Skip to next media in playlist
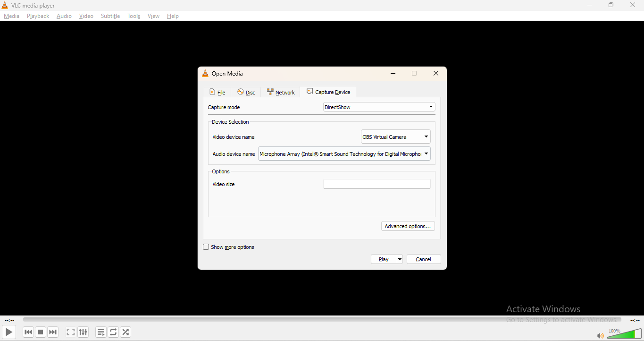 point(53,332)
